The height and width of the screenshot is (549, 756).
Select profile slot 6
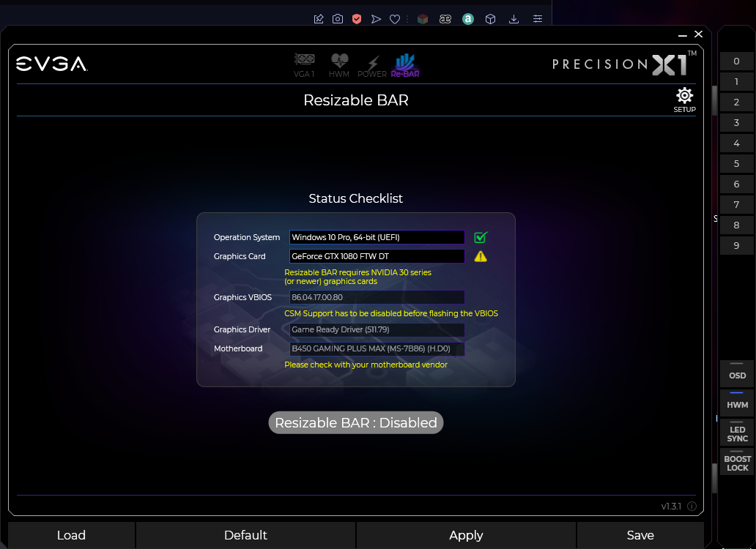[x=737, y=184]
